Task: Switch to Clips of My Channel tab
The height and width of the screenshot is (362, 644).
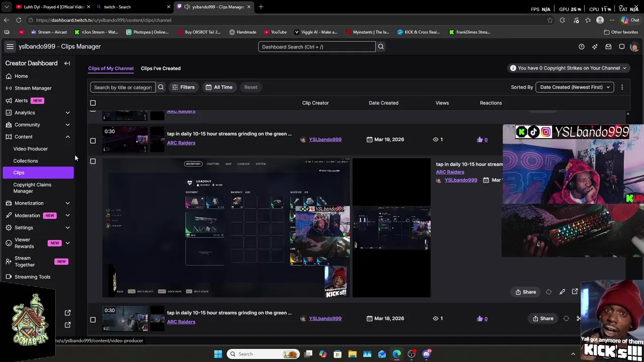Action: tap(111, 68)
